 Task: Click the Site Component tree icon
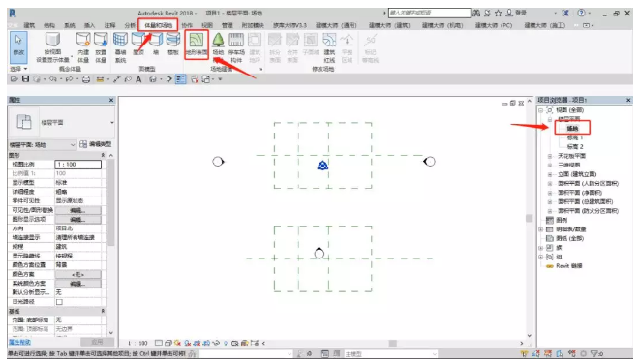click(219, 40)
